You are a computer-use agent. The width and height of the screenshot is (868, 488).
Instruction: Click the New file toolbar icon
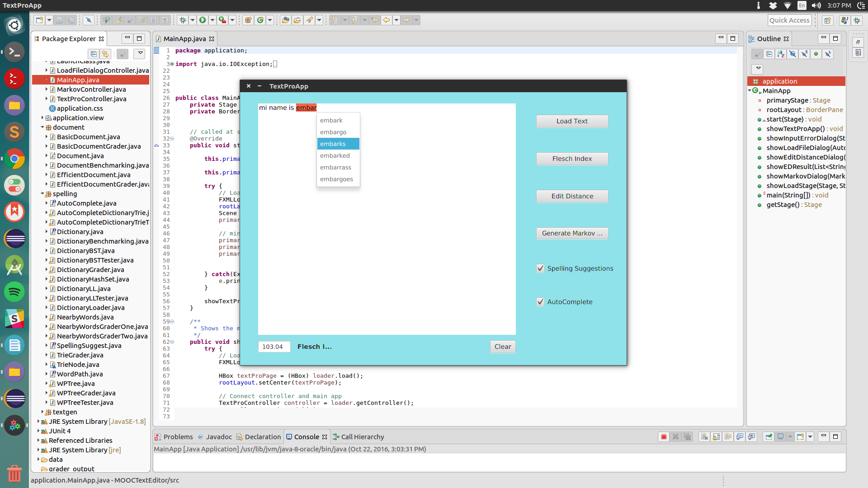click(x=39, y=20)
